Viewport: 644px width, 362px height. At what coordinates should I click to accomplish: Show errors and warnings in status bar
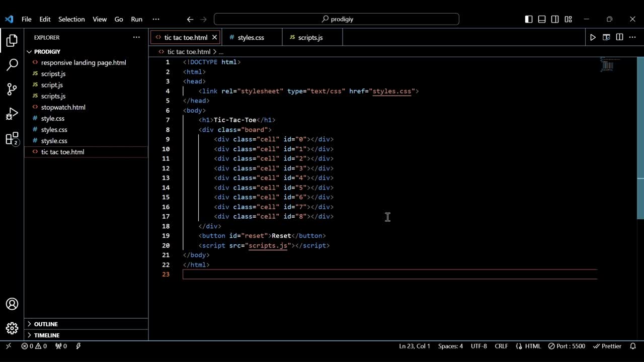(34, 346)
